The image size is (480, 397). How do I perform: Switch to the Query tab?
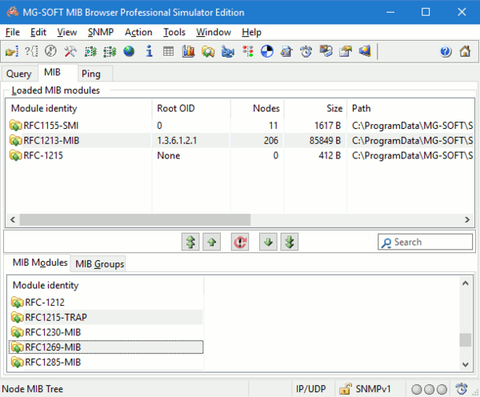(19, 74)
